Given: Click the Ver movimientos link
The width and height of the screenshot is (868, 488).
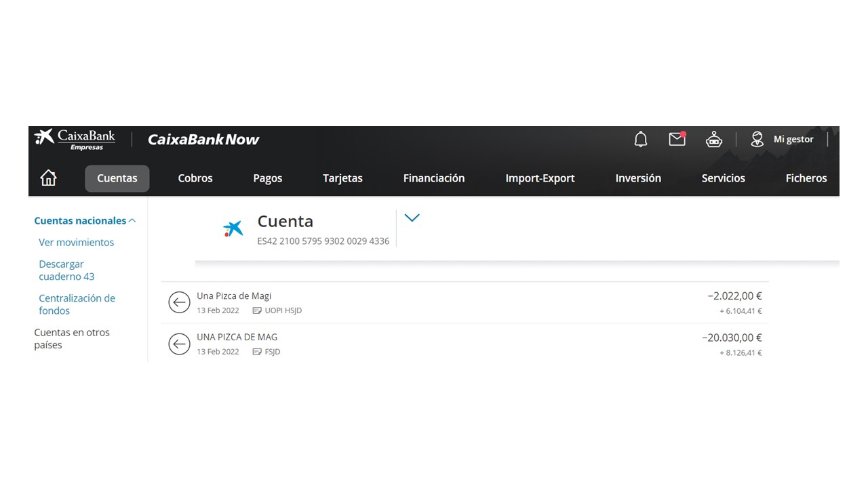Looking at the screenshot, I should point(76,243).
